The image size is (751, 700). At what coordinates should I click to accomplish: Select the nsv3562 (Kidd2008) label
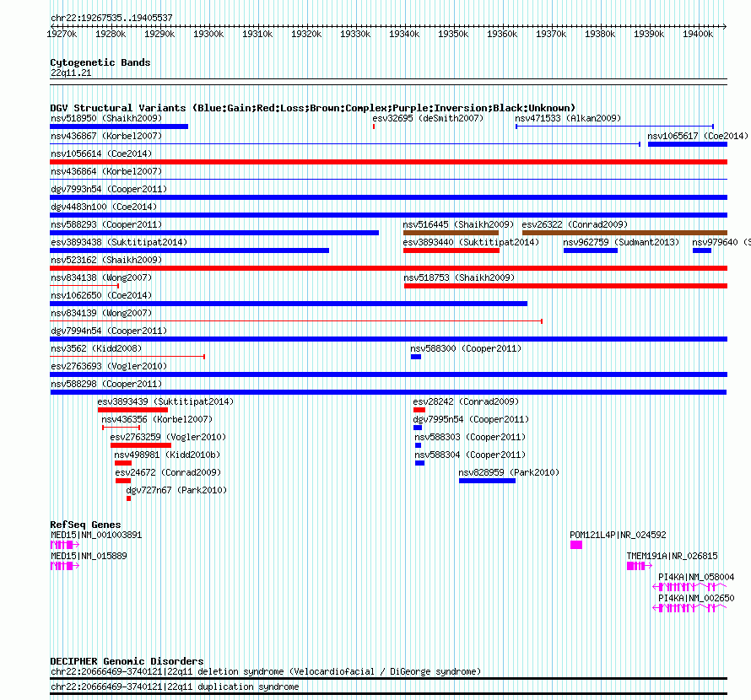[96, 348]
